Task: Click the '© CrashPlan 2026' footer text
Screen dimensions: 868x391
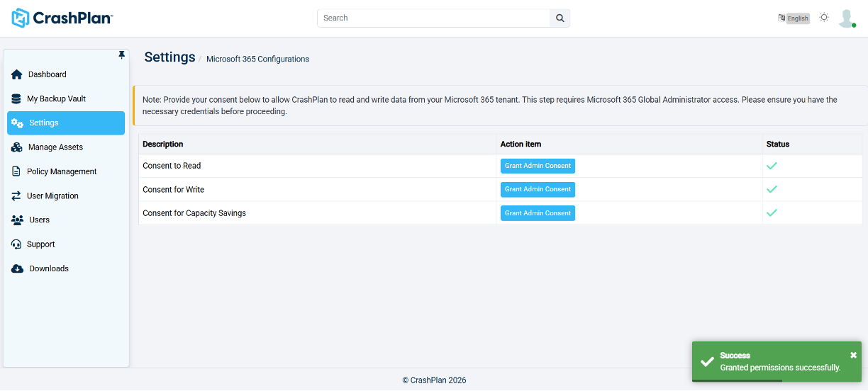Action: [x=434, y=380]
